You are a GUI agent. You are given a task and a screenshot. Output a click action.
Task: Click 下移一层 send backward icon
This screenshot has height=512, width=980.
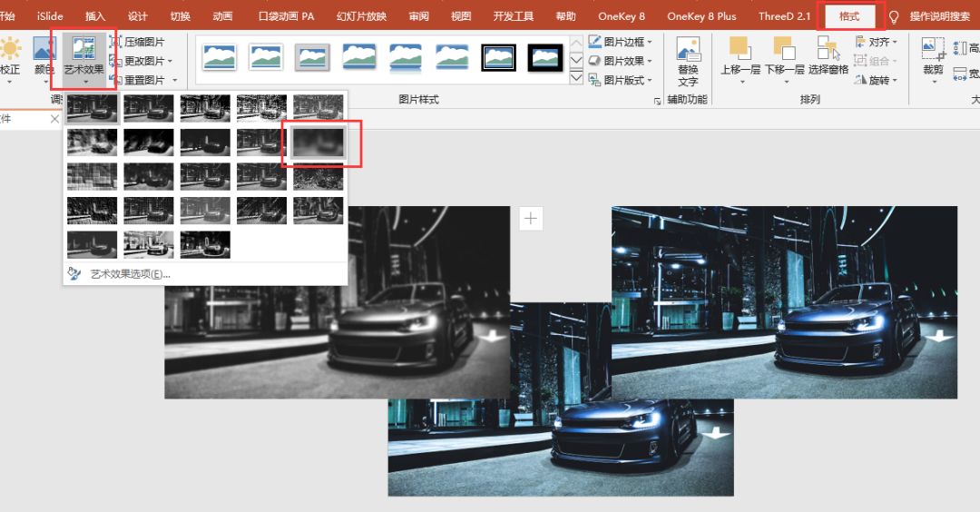pyautogui.click(x=784, y=58)
